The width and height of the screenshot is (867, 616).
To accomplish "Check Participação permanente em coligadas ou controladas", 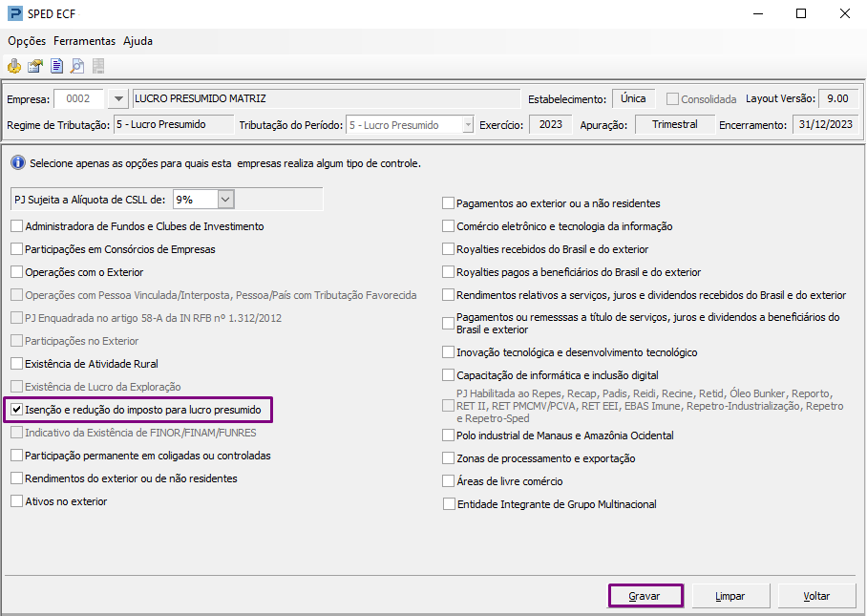I will pyautogui.click(x=16, y=456).
